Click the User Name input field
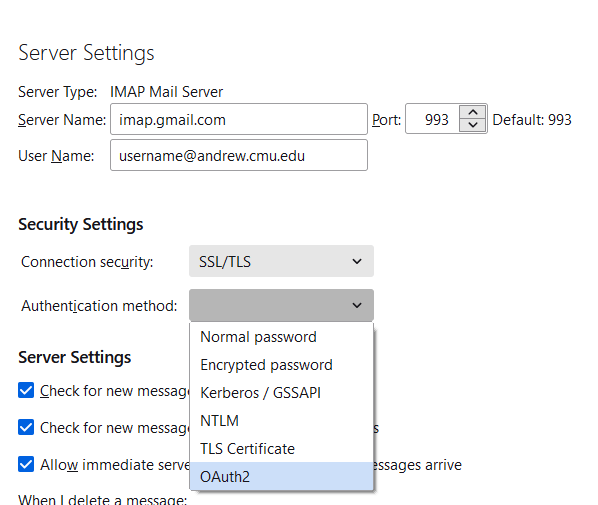 coord(239,155)
